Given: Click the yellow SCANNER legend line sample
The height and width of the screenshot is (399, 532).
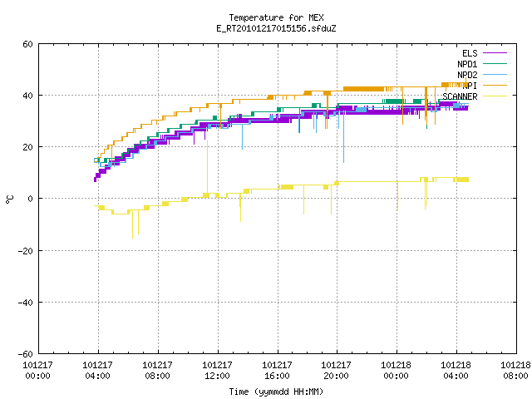Looking at the screenshot, I should [x=495, y=96].
